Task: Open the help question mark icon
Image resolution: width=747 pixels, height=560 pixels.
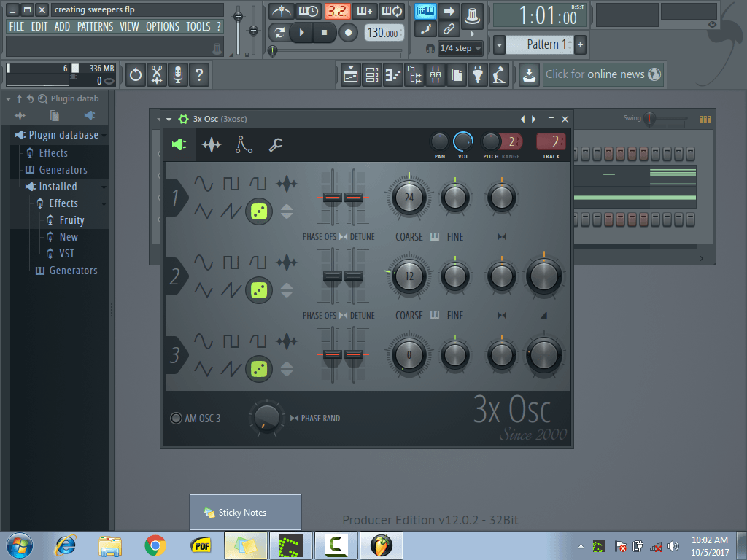Action: (199, 75)
